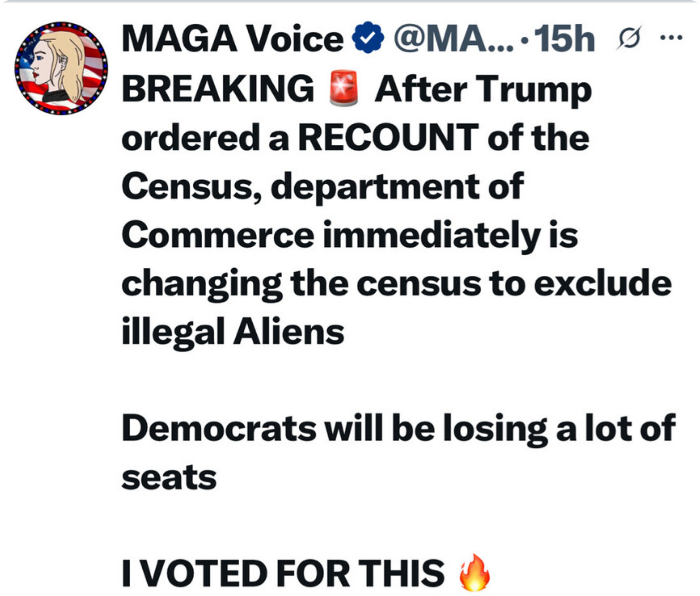This screenshot has width=700, height=596.
Task: Click the capitalized word RECOUNT
Action: 388,137
